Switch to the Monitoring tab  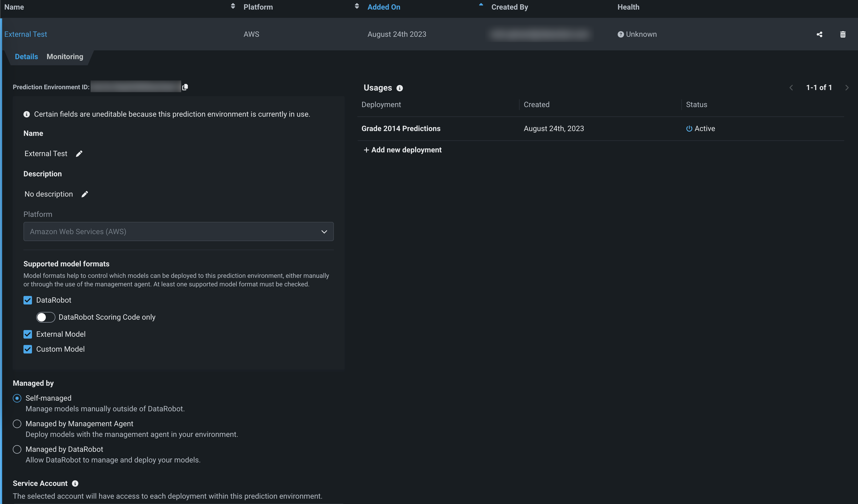(65, 57)
